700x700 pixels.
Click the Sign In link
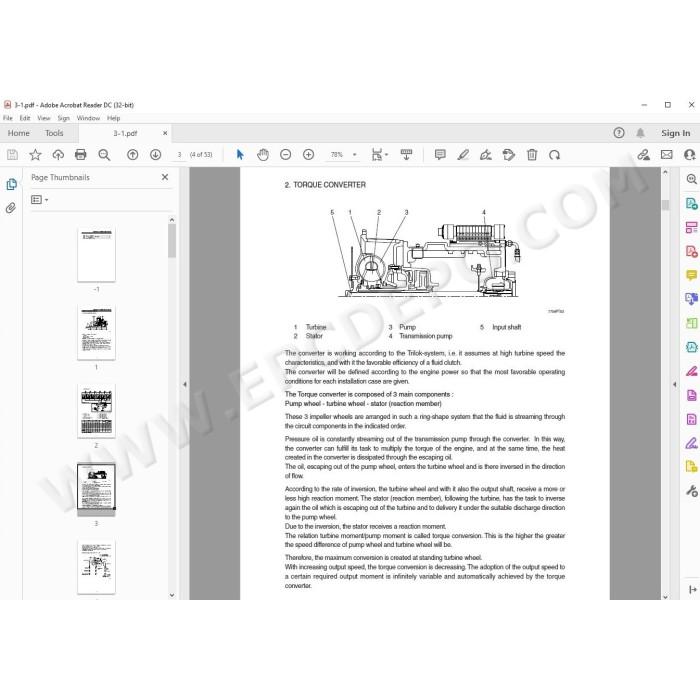point(675,133)
